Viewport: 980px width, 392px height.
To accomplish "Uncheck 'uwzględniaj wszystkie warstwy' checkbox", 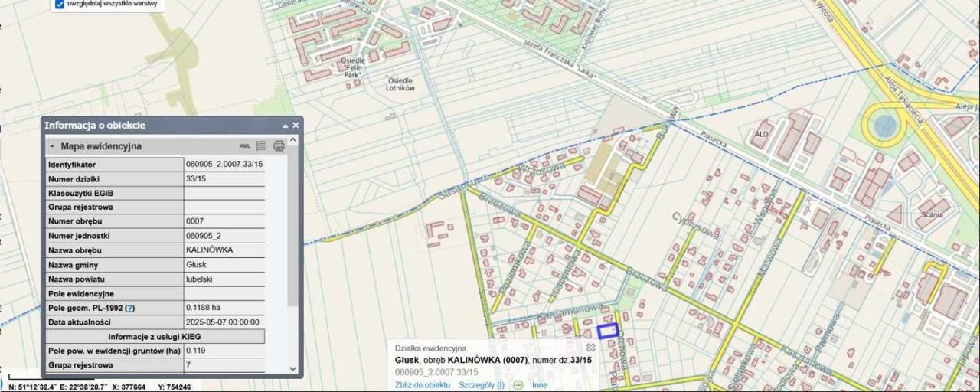I will click(60, 4).
